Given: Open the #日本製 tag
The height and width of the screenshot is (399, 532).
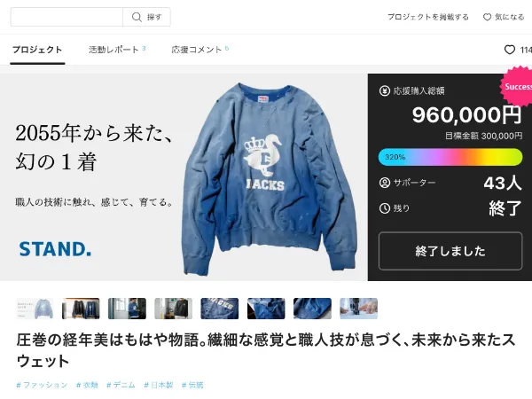Looking at the screenshot, I should [x=159, y=385].
